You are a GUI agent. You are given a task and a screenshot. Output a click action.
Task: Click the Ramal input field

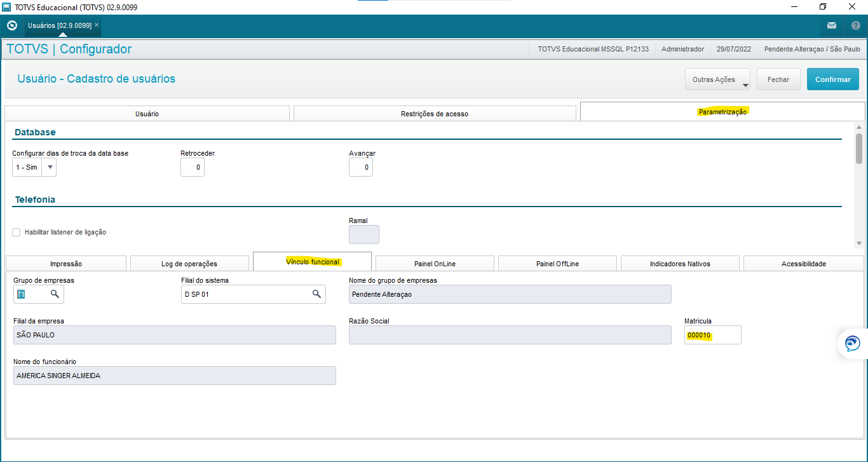point(364,234)
